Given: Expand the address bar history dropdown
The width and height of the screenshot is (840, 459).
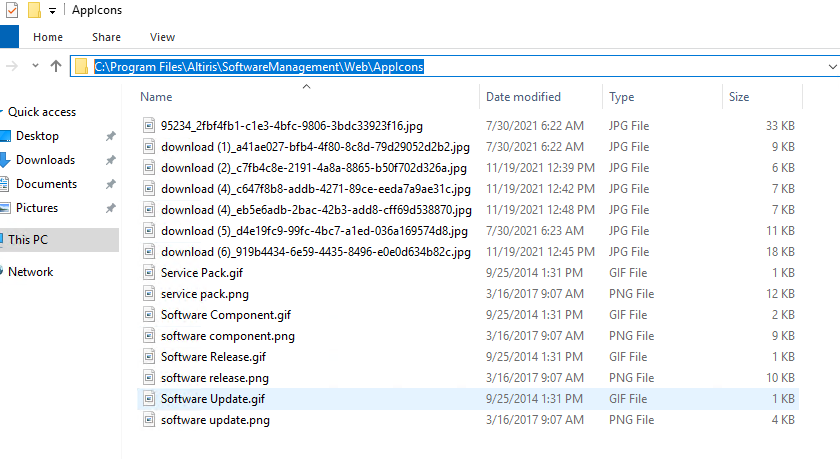Looking at the screenshot, I should point(832,67).
